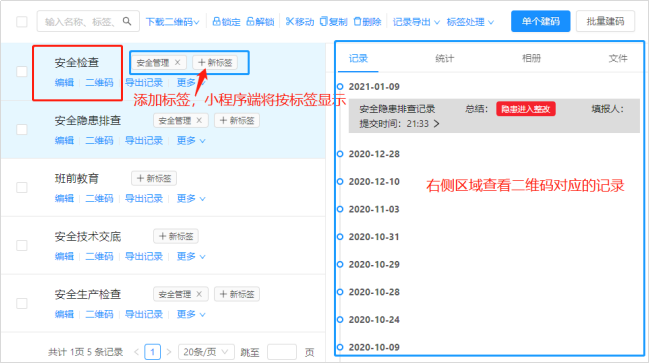Click the 单个建码 blue button
This screenshot has width=650, height=364.
[541, 21]
